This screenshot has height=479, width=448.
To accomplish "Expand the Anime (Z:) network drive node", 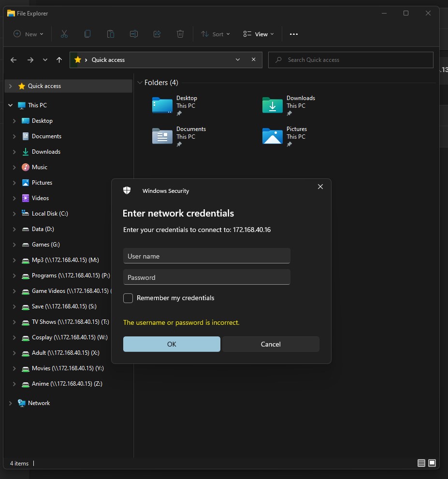I will point(14,384).
